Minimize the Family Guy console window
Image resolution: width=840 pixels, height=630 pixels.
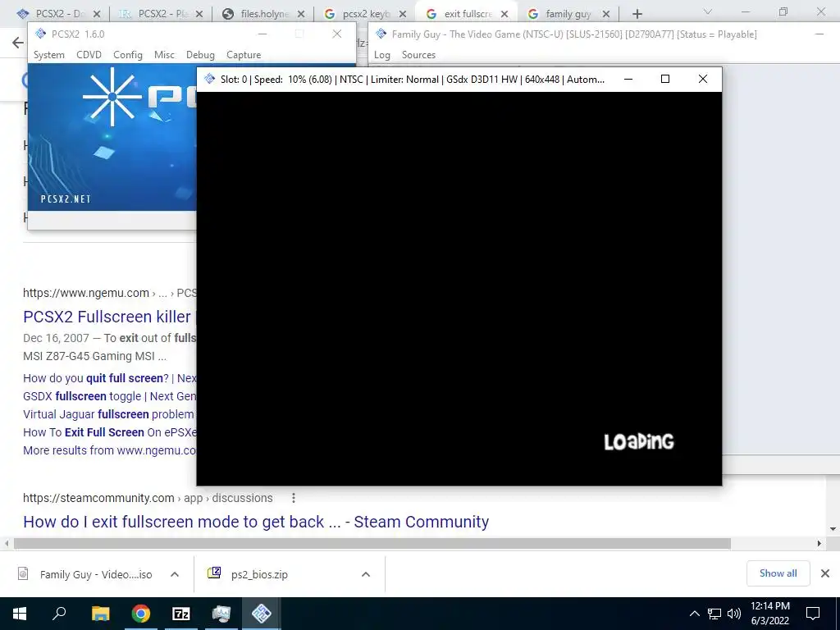point(819,34)
